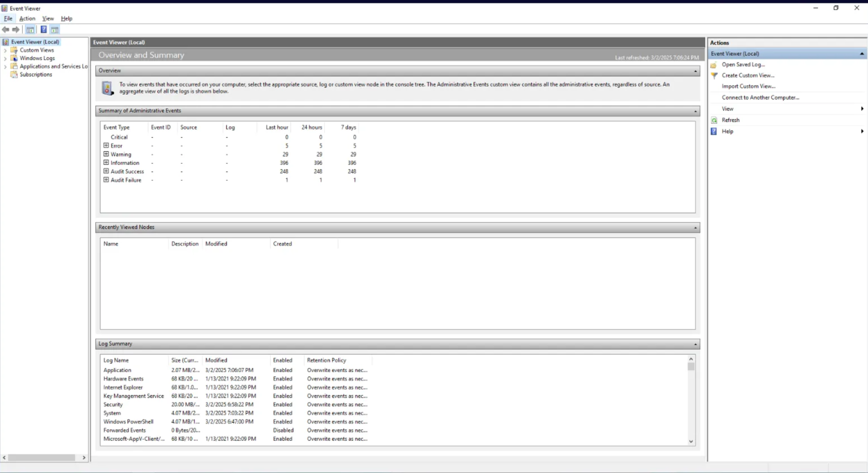Click the Retention Policy column header
The height and width of the screenshot is (473, 868).
pos(338,360)
